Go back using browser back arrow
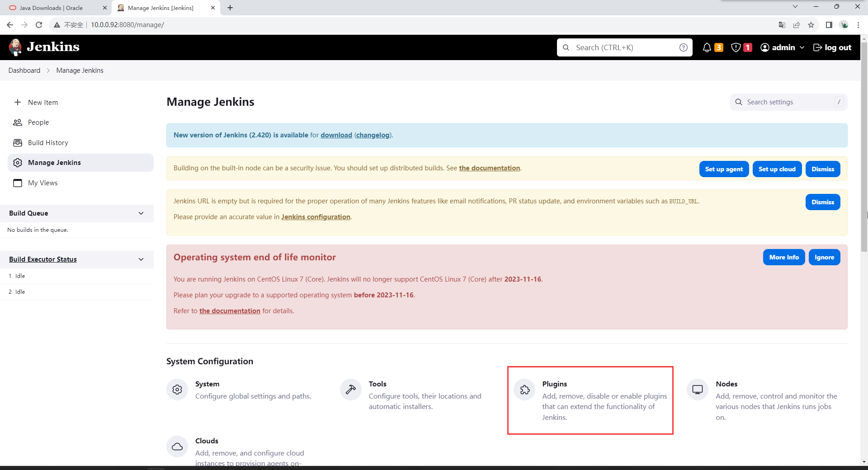The width and height of the screenshot is (868, 470). pyautogui.click(x=10, y=25)
